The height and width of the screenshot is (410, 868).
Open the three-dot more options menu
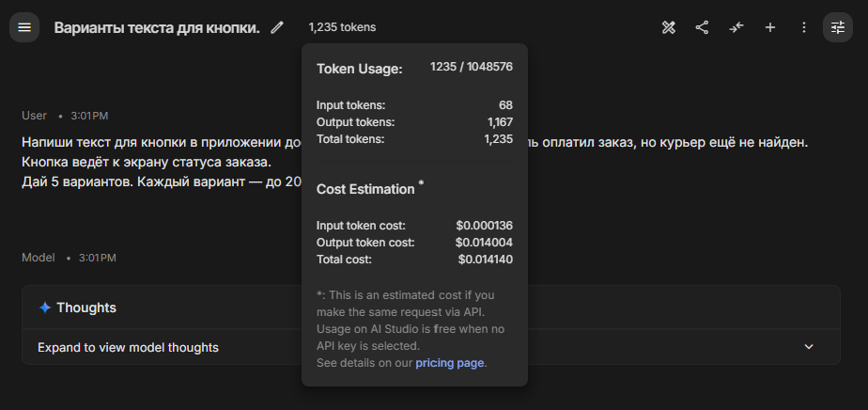pos(804,27)
